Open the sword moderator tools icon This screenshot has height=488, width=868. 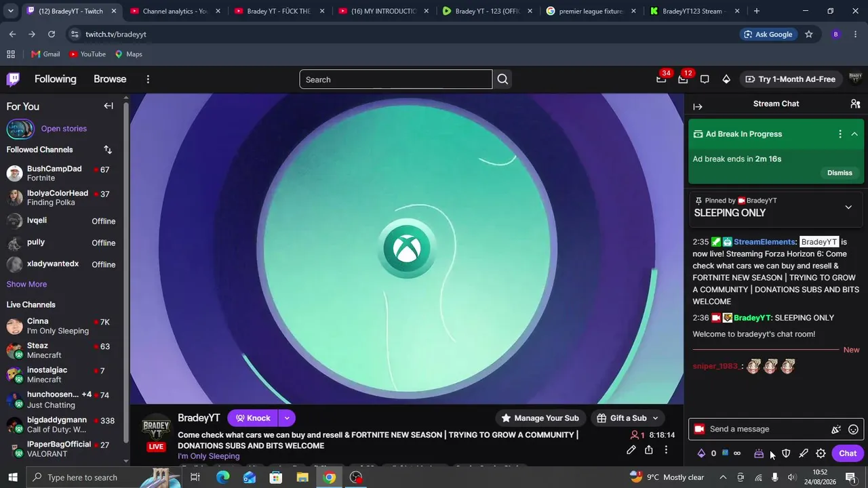tap(804, 453)
